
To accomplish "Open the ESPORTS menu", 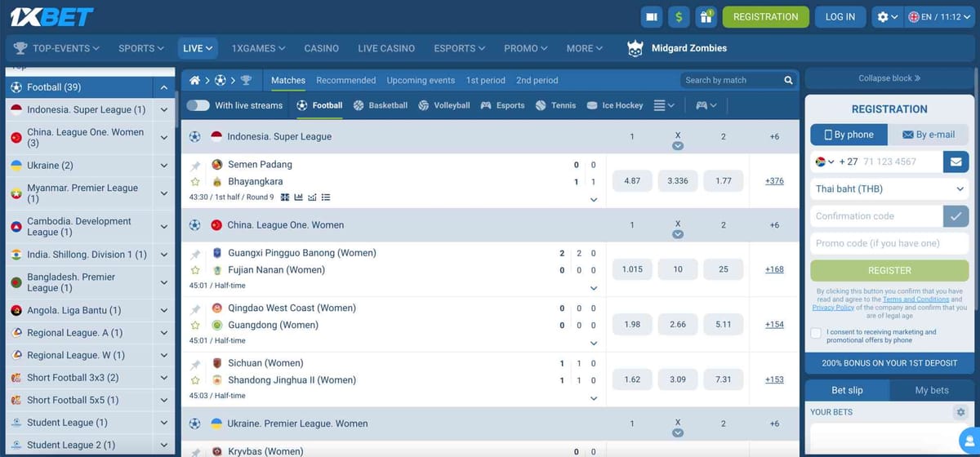I will coord(459,48).
